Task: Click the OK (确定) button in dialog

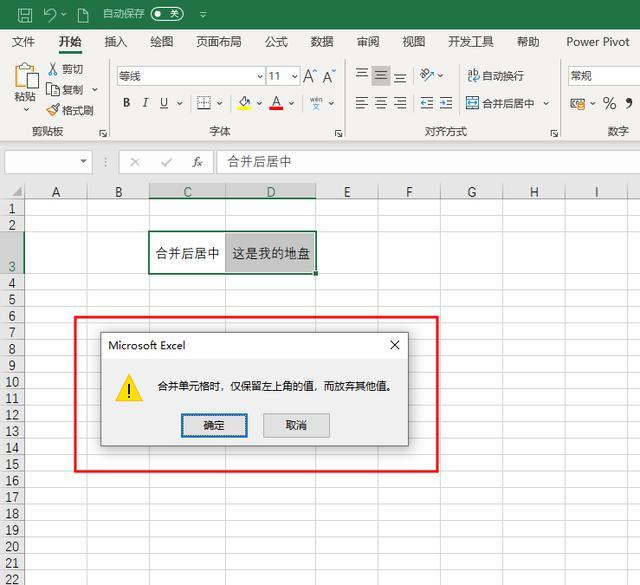Action: tap(214, 425)
